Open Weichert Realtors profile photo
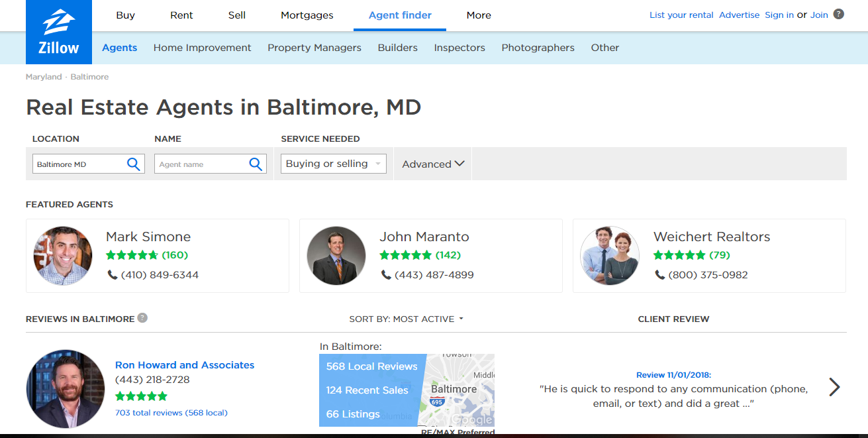The height and width of the screenshot is (438, 868). pos(610,256)
